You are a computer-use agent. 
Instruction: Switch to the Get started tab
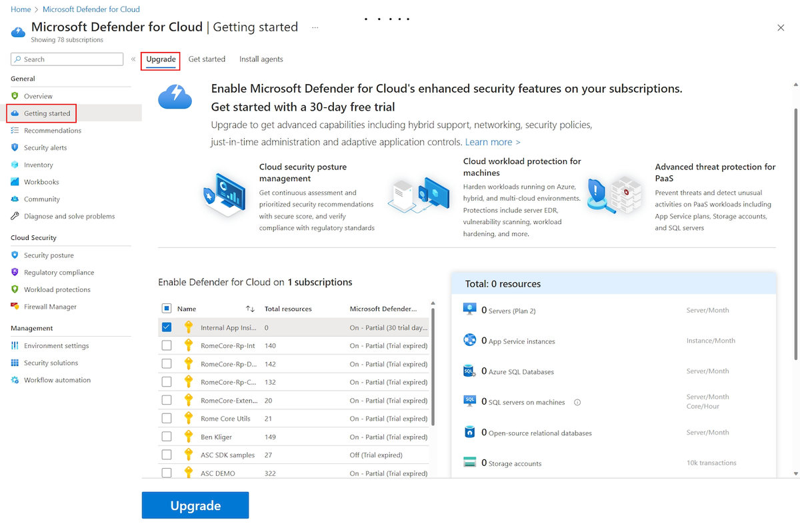pos(207,59)
